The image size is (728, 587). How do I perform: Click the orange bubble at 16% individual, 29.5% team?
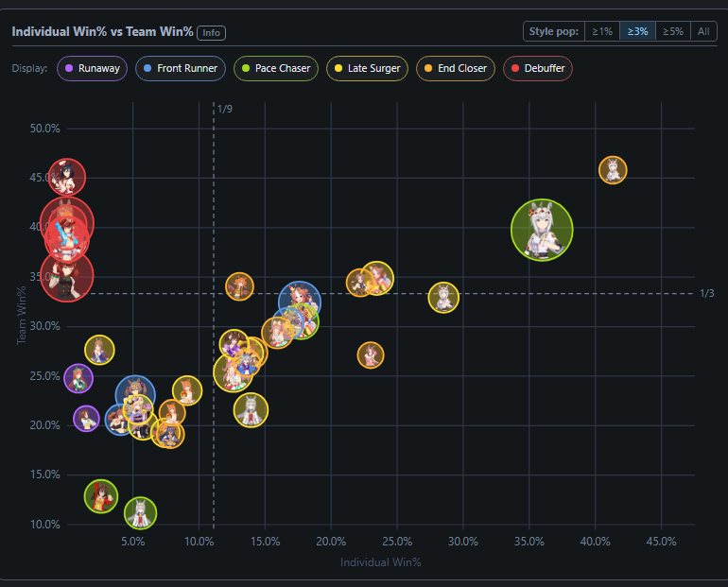click(278, 333)
